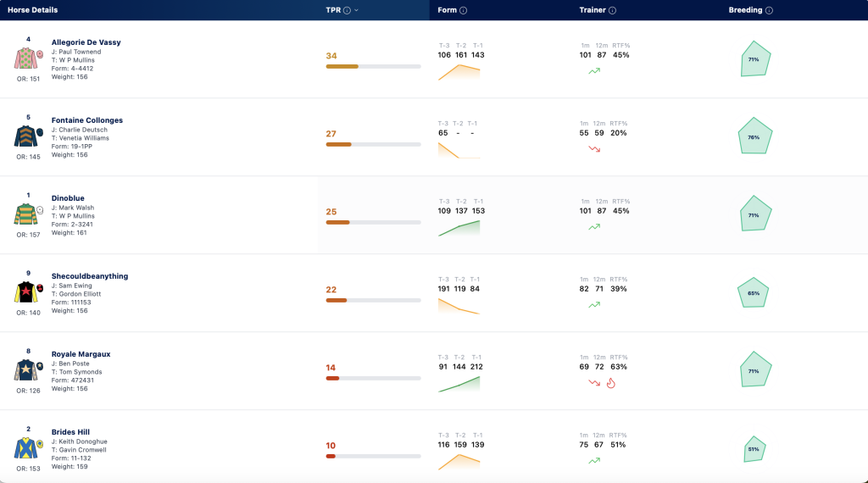Click Brides Hill's TPR 10 progress bar
Image resolution: width=868 pixels, height=483 pixels.
[x=373, y=457]
